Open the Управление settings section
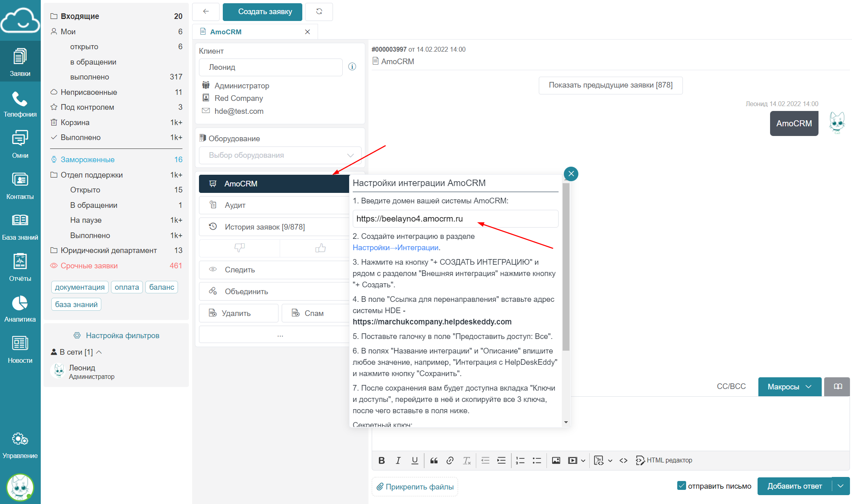852x504 pixels. [20, 445]
